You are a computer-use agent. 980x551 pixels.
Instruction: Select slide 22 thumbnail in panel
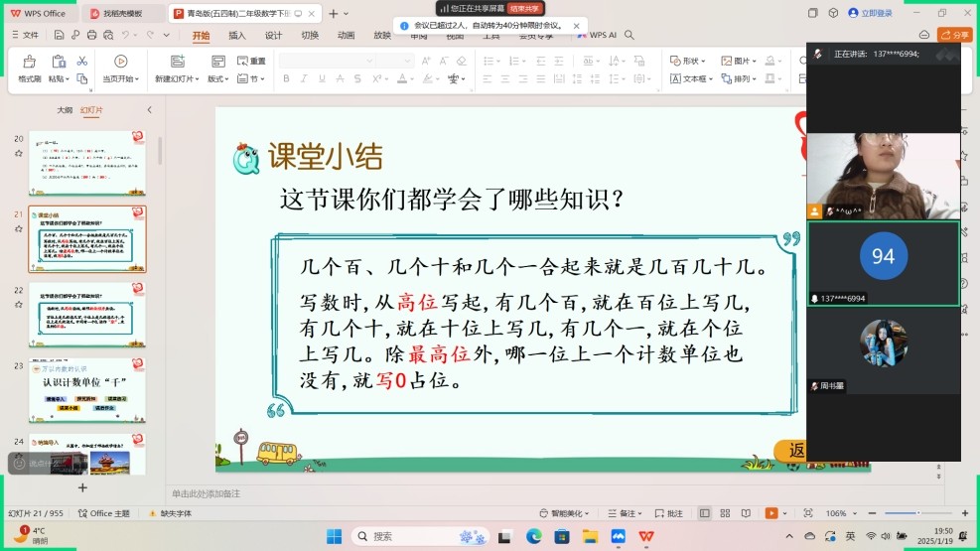point(87,314)
